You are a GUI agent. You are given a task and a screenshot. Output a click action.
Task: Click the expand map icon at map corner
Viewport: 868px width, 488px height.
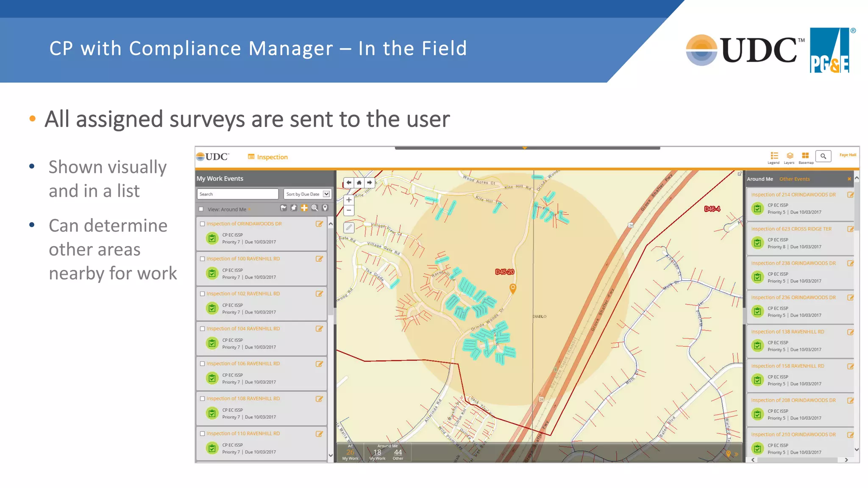pos(740,174)
